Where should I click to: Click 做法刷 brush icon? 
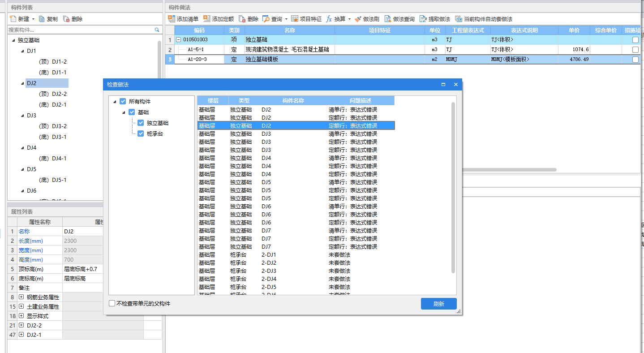coord(358,19)
